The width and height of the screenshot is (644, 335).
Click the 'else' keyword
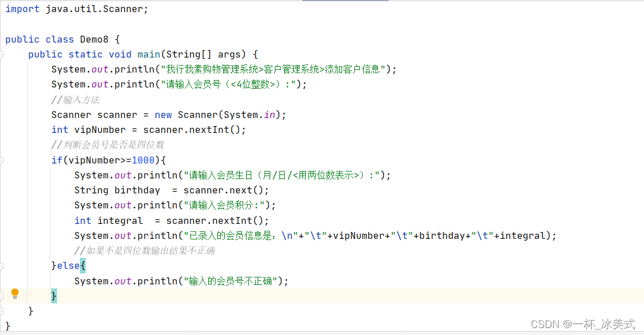(x=68, y=266)
